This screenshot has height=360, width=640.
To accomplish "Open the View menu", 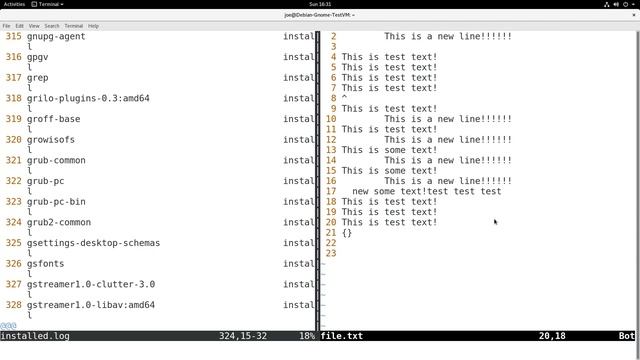I will (34, 26).
